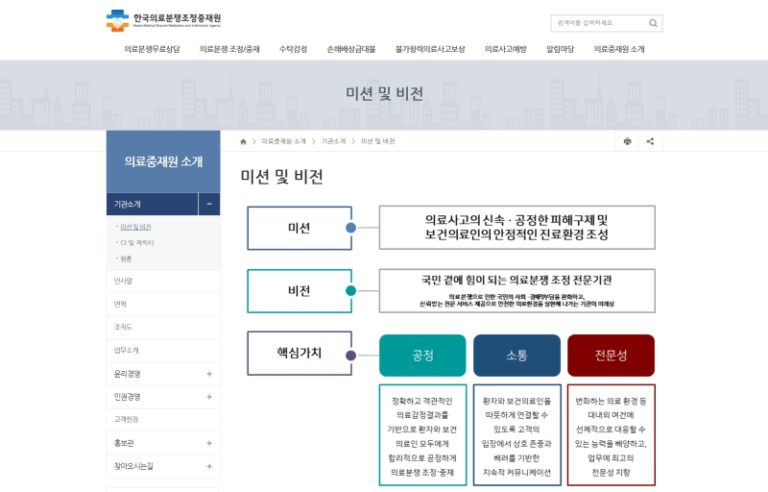
Task: Select CI 및 캐릭터 in sidebar
Action: (x=136, y=243)
